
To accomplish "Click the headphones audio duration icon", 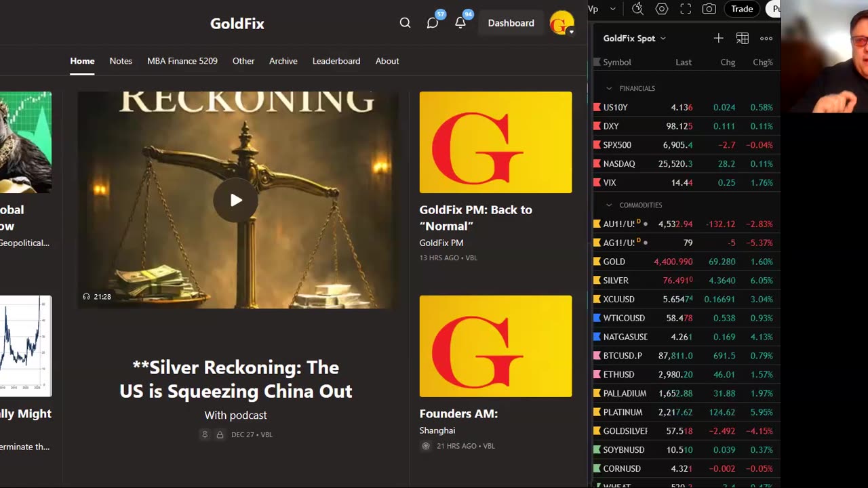I will pyautogui.click(x=86, y=297).
